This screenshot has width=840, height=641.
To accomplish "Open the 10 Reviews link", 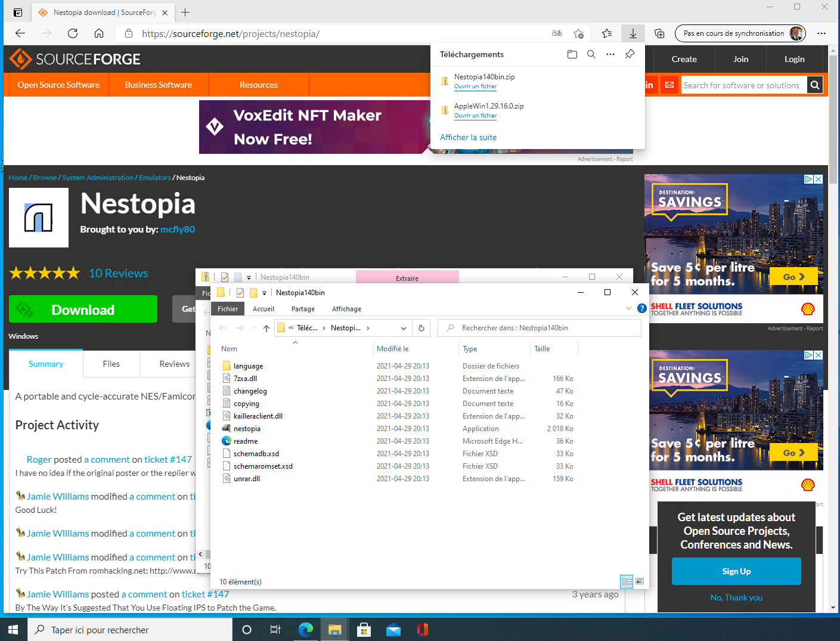I will pyautogui.click(x=118, y=273).
